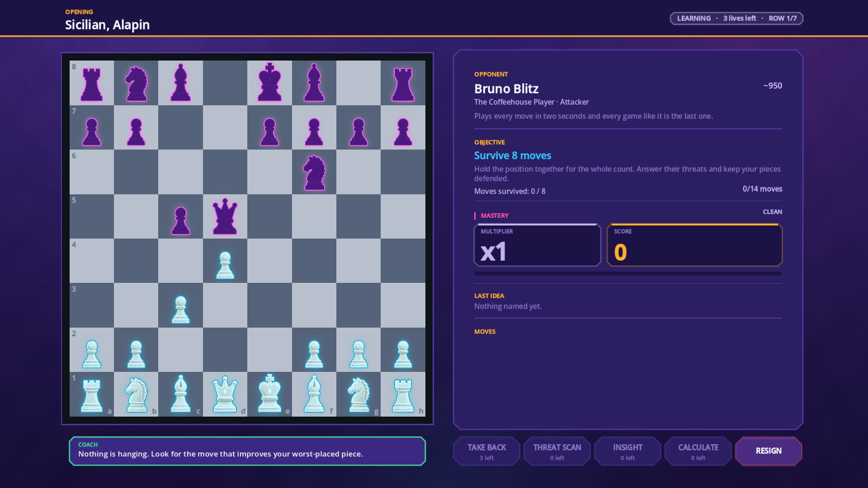Image resolution: width=868 pixels, height=488 pixels.
Task: Click the mastery progress bar
Action: [628, 274]
